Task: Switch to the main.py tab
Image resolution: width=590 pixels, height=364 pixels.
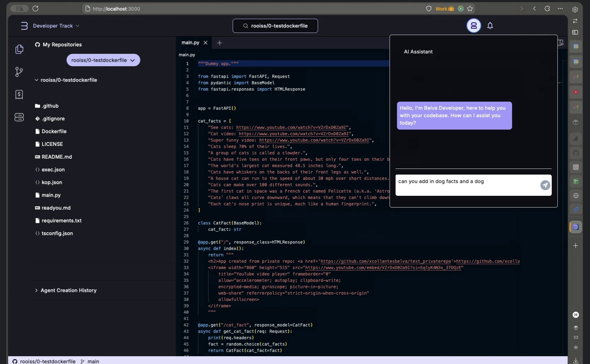Action: click(x=190, y=42)
